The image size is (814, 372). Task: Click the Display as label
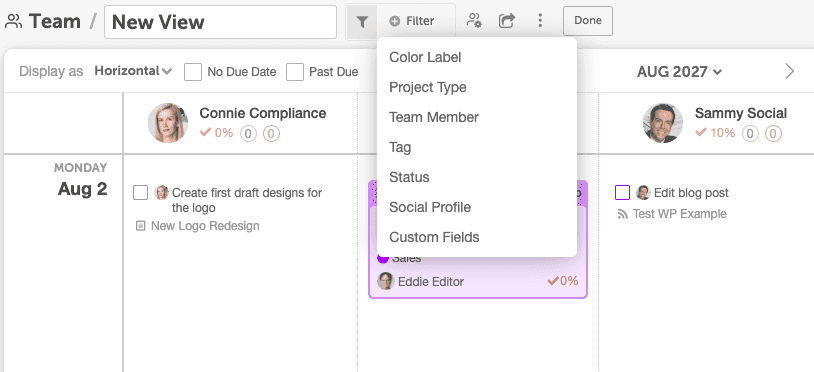(x=51, y=72)
